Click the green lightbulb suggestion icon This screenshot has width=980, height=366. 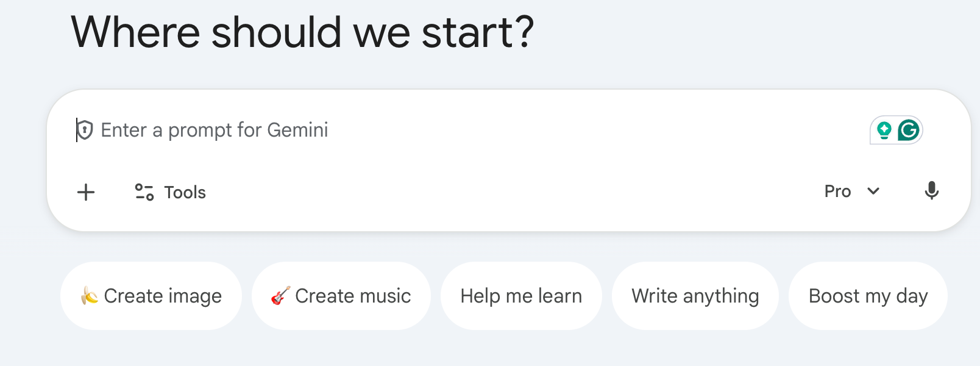point(884,130)
